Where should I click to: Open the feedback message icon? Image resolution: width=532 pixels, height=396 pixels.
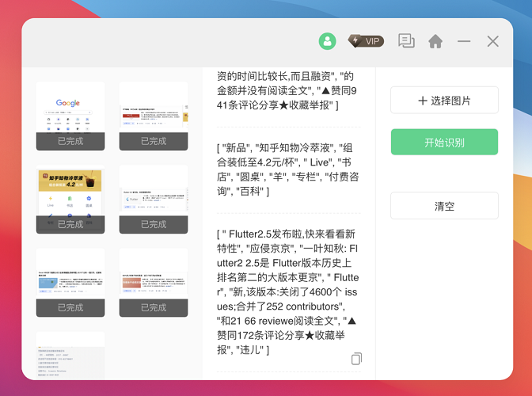click(x=406, y=41)
